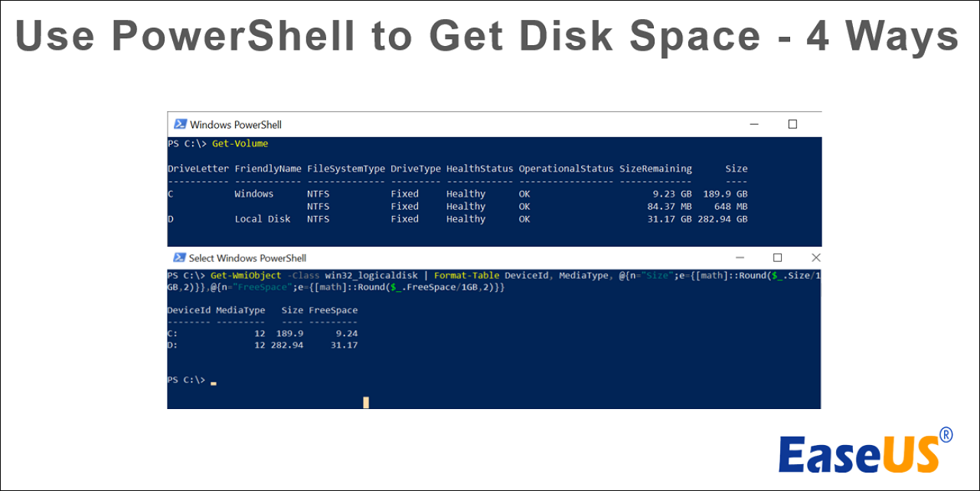Maximize the Select Windows PowerShell window
980x491 pixels.
[777, 258]
